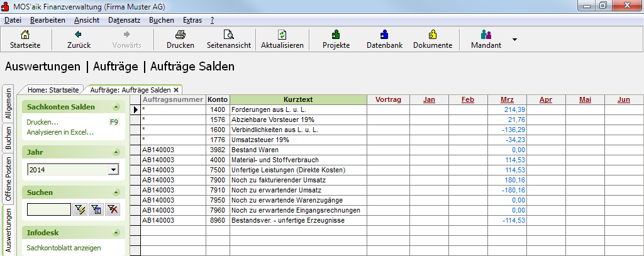Select the Auswertungen vertical tab

point(9,230)
